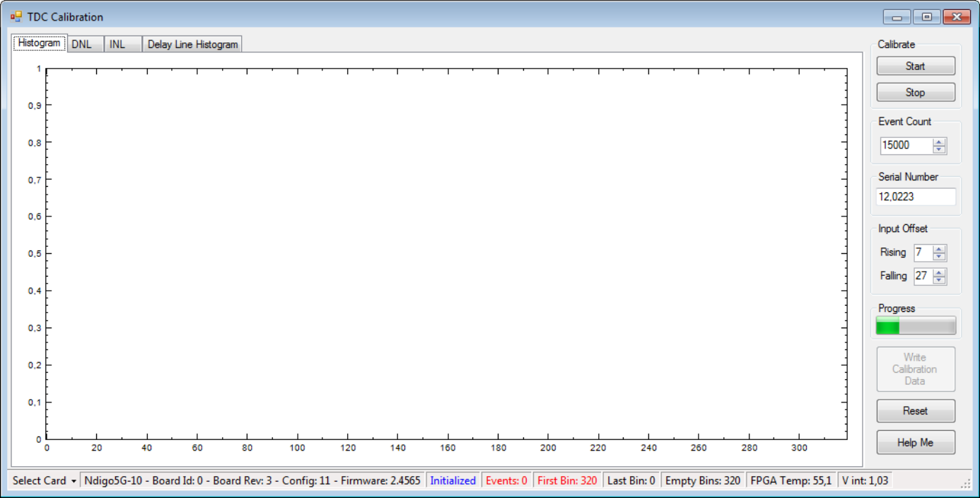Open the Select Card dropdown

44,481
